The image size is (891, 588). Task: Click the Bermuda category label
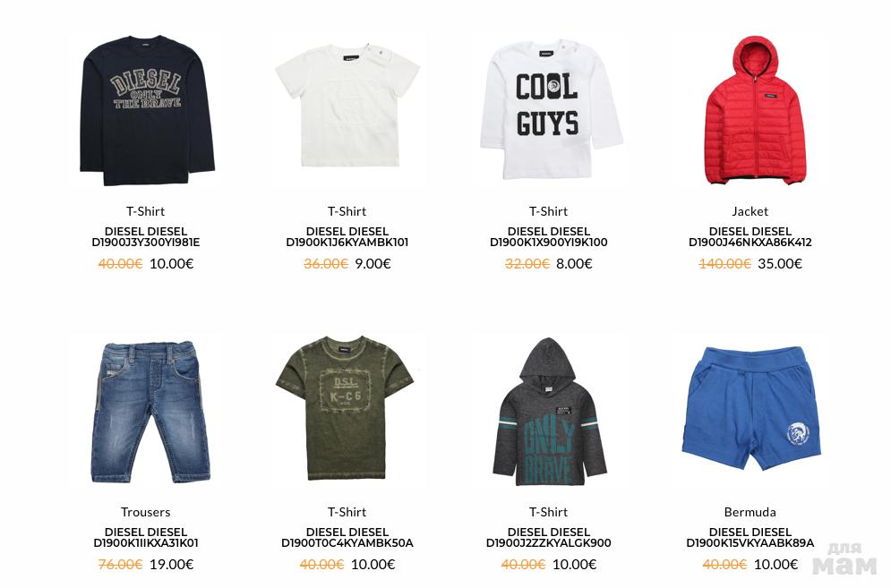[750, 512]
